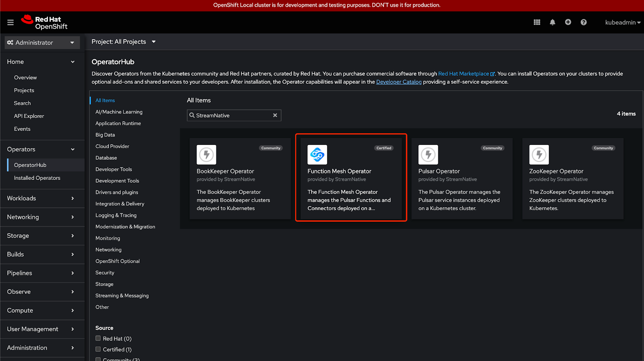The height and width of the screenshot is (361, 644).
Task: Filter by Cloud Provider category
Action: click(x=112, y=146)
